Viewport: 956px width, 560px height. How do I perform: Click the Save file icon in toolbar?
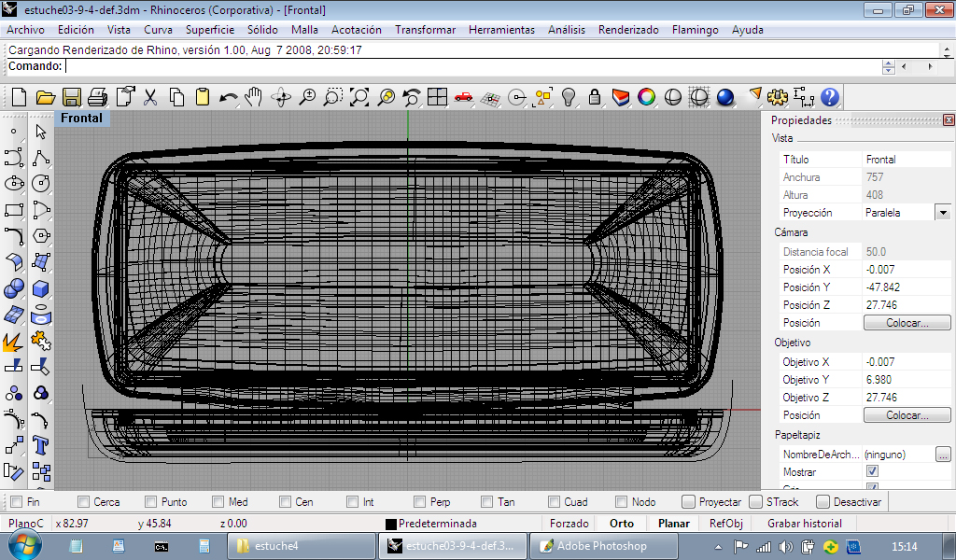coord(71,97)
